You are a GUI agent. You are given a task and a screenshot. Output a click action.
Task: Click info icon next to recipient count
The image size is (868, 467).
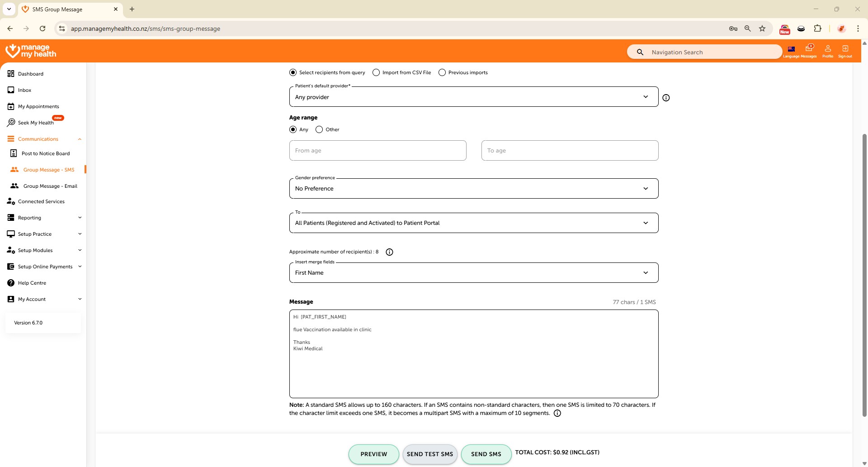[x=389, y=252]
